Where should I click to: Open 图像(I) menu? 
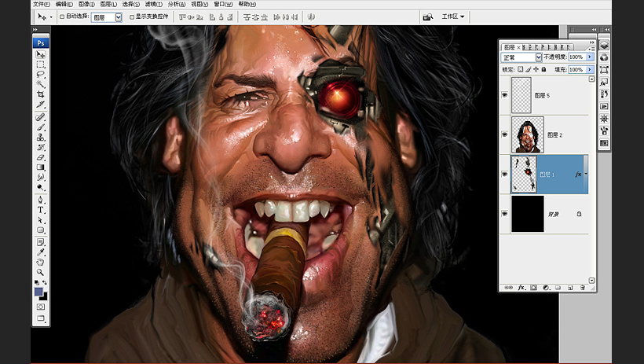(86, 4)
